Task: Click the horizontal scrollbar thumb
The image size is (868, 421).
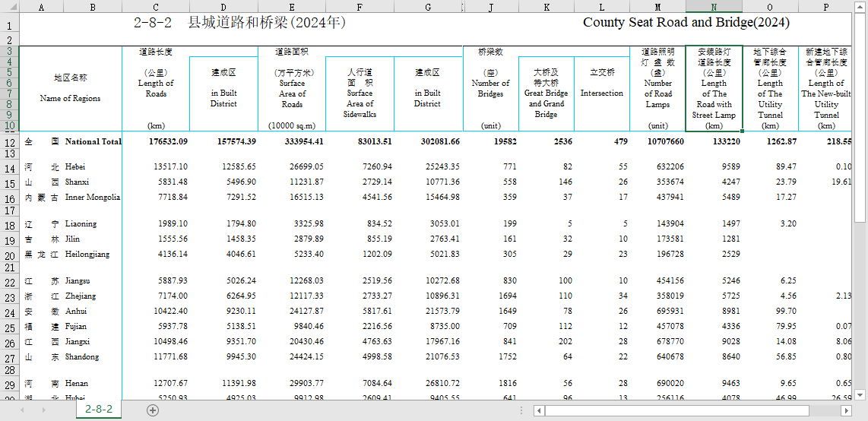Action: tap(677, 410)
